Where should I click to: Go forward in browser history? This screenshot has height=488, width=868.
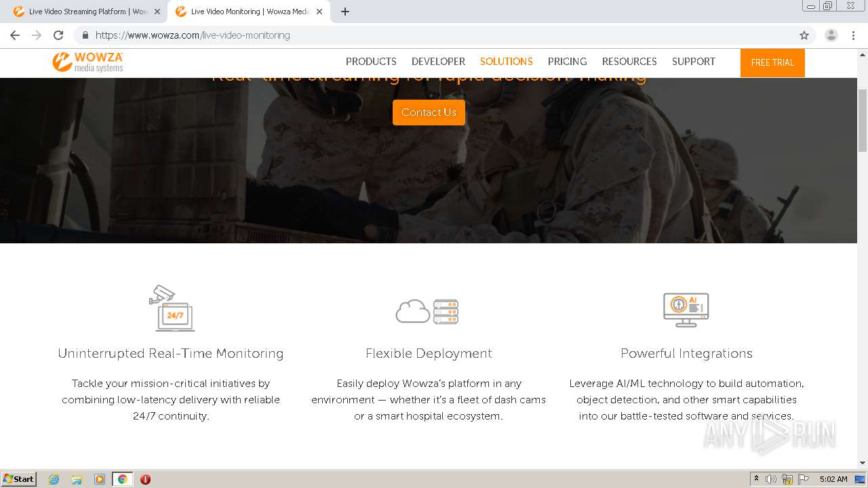pos(37,35)
